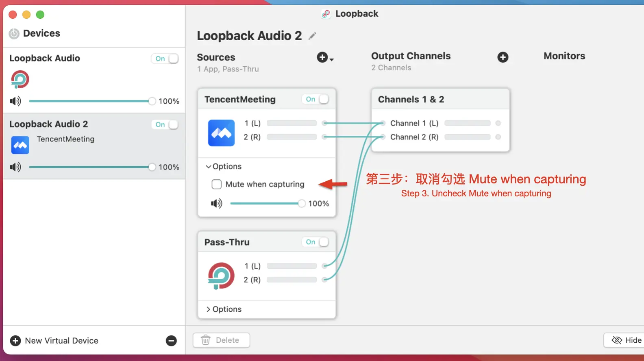Select Loopback Audio device in sidebar
Image resolution: width=644 pixels, height=361 pixels.
(94, 80)
